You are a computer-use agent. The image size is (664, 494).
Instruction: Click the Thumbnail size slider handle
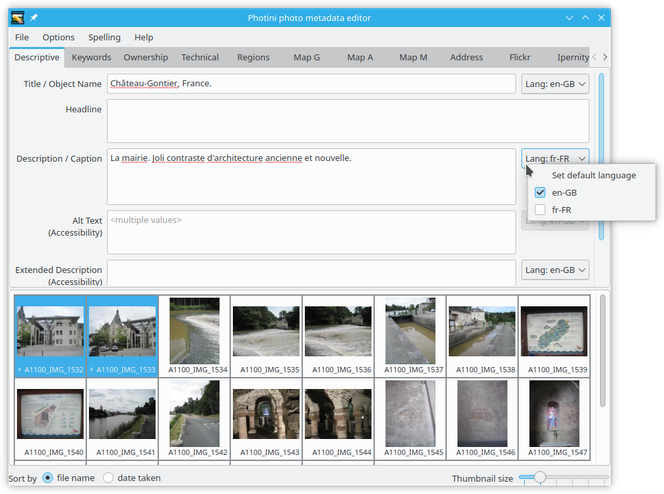point(540,477)
